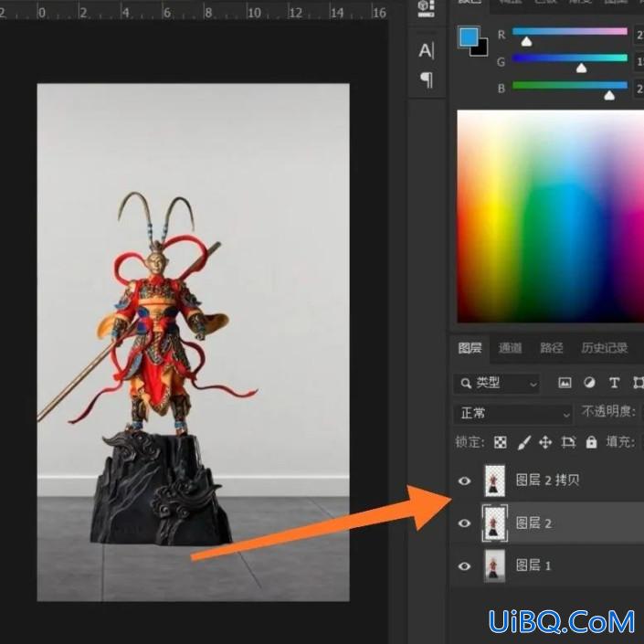Open the Paragraph panel icon
The width and height of the screenshot is (644, 644).
tap(427, 80)
